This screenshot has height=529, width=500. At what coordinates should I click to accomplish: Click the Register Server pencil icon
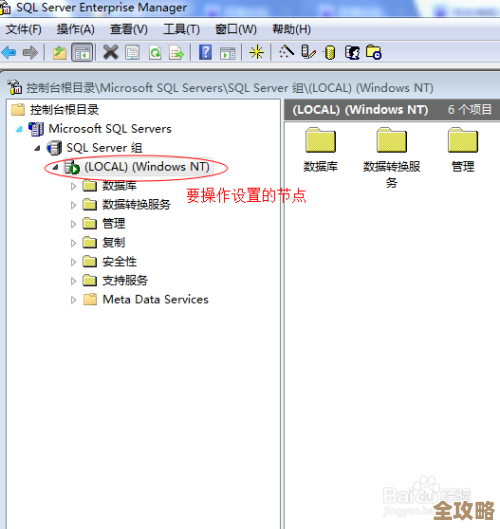pos(309,52)
